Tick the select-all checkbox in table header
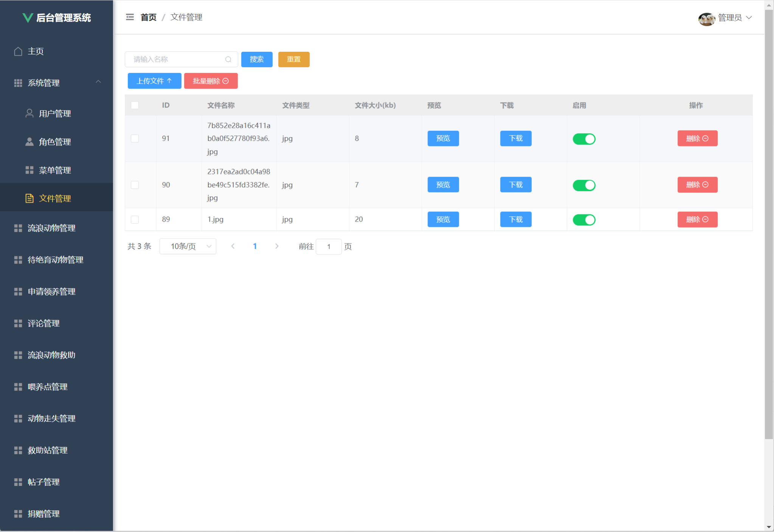 (135, 105)
